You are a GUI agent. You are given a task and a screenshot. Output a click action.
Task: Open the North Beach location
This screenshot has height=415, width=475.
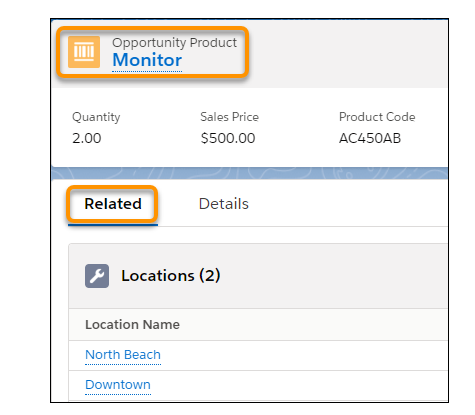coord(123,355)
